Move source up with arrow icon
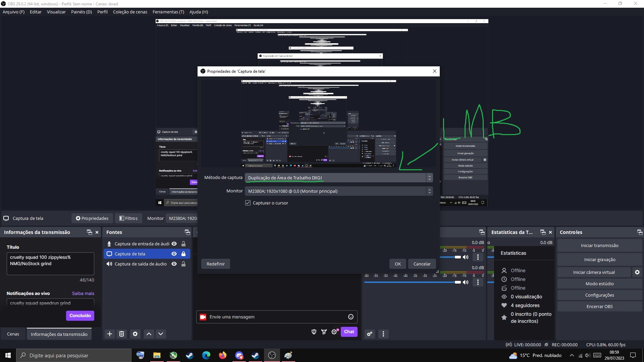 coord(149,334)
